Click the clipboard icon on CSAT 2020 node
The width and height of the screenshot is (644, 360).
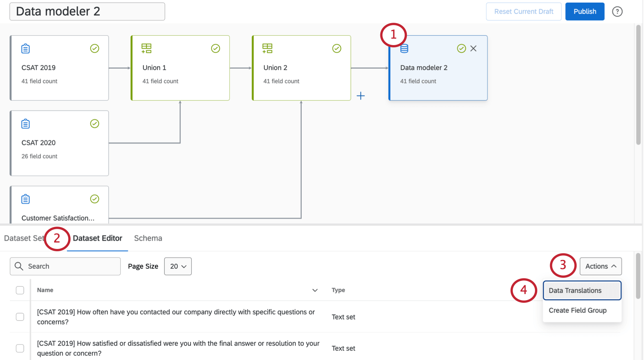tap(25, 123)
